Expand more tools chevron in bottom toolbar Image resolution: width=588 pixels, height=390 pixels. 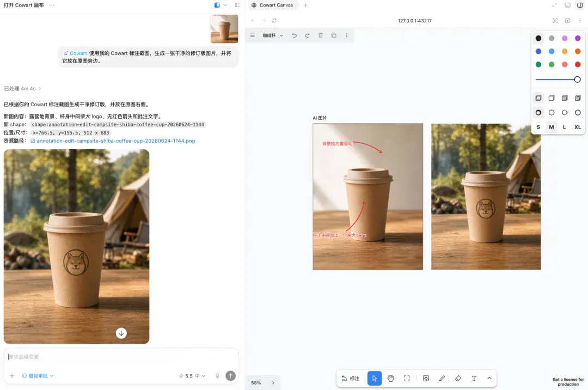(x=489, y=379)
